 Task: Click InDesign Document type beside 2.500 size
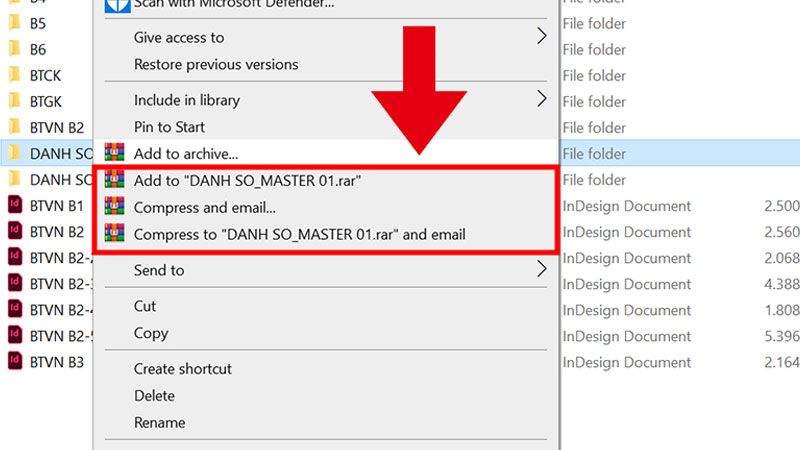click(x=627, y=206)
